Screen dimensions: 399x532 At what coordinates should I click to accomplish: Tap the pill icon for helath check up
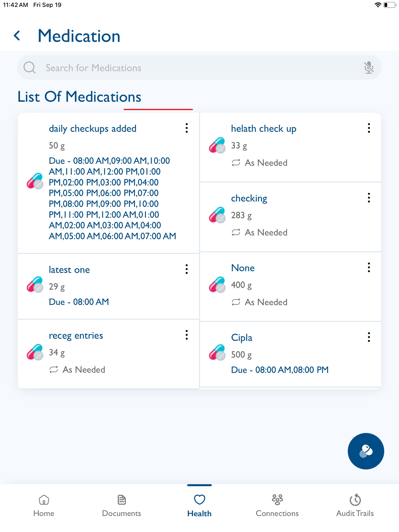point(217,145)
